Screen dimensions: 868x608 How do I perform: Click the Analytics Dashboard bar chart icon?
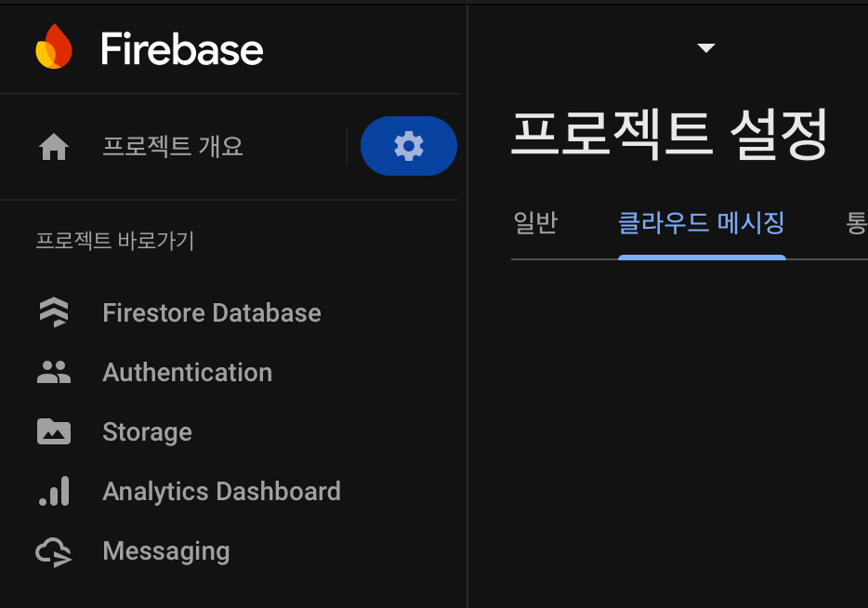54,491
